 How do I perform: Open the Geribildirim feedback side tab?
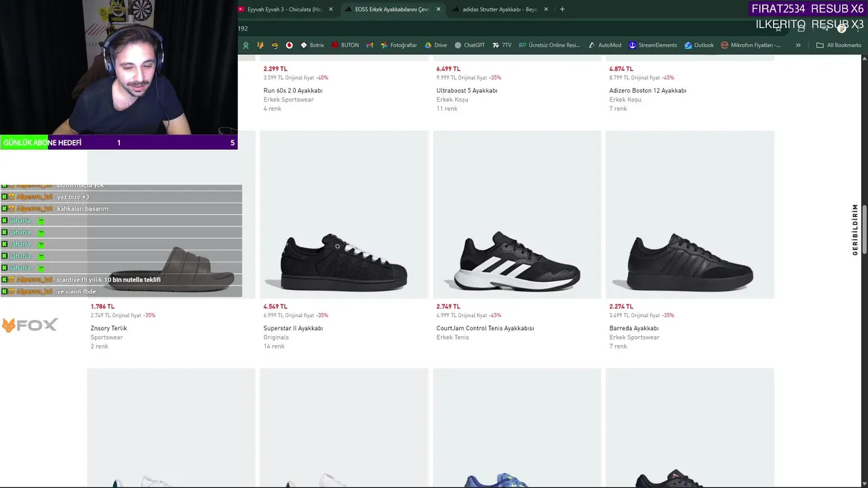pyautogui.click(x=855, y=229)
